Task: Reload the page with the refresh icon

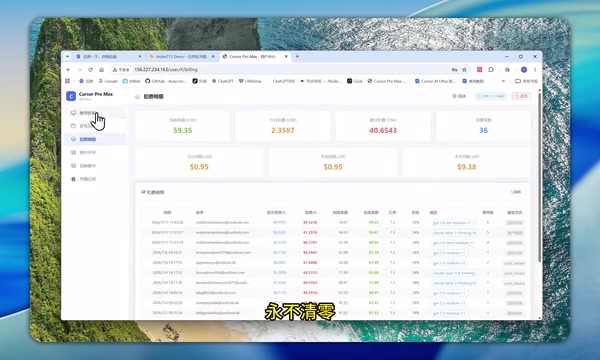Action: [x=90, y=70]
